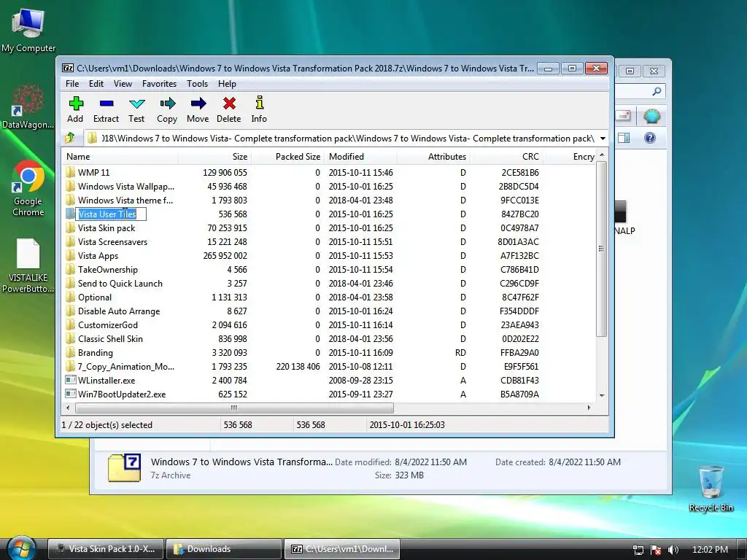Image resolution: width=747 pixels, height=560 pixels.
Task: Select Send to Quick Launch folder icon
Action: [71, 283]
